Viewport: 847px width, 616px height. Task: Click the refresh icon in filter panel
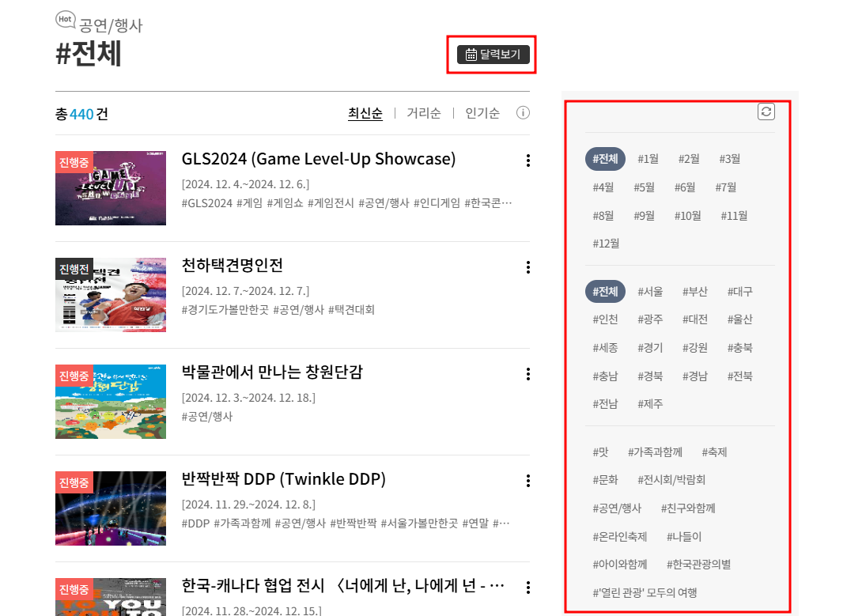pyautogui.click(x=766, y=111)
